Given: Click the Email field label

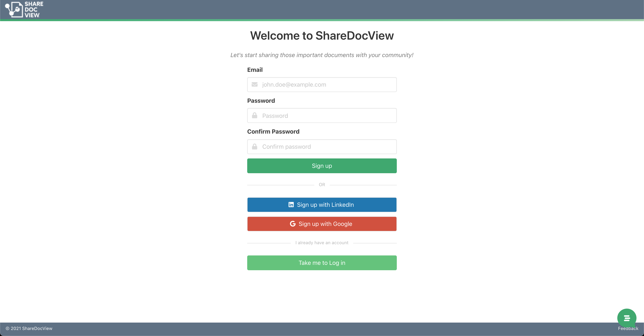Looking at the screenshot, I should [255, 70].
